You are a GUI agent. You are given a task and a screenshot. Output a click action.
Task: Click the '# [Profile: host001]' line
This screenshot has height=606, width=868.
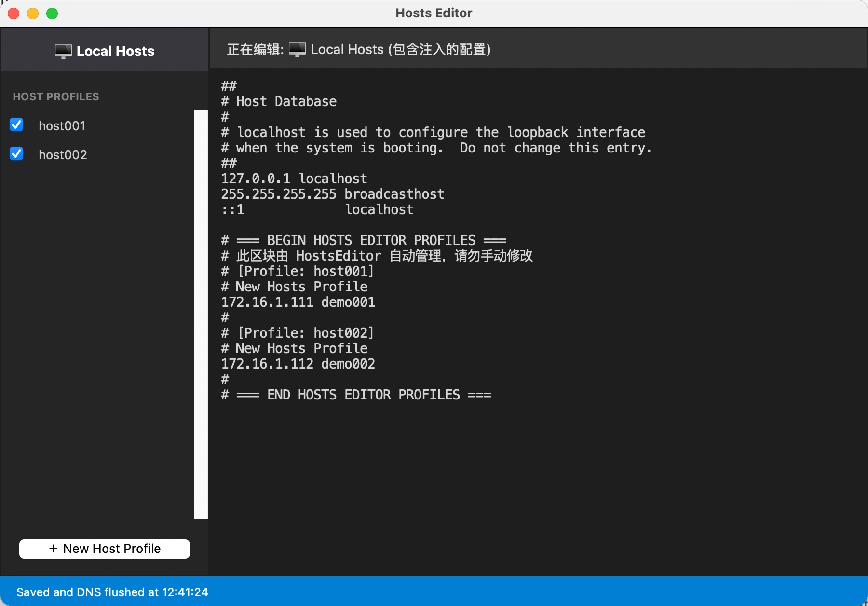pyautogui.click(x=298, y=271)
